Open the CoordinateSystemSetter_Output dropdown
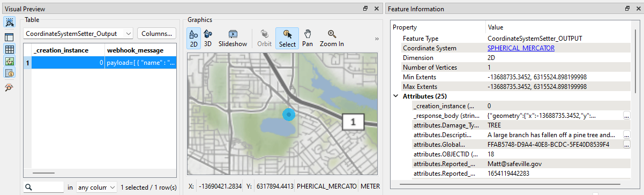644x195 pixels. (79, 33)
